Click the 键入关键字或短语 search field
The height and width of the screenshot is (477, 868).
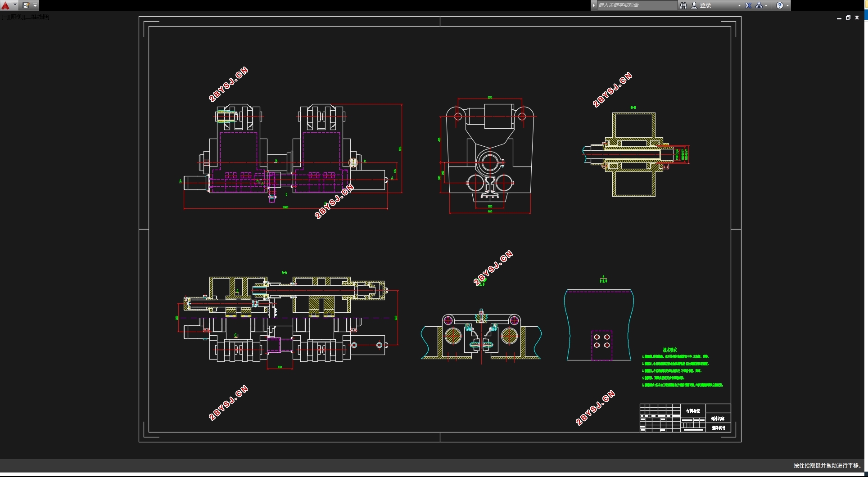[x=637, y=5]
